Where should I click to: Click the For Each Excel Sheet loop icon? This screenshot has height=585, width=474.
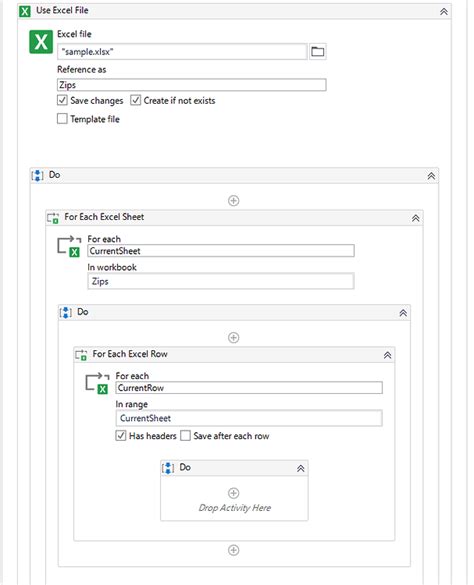pos(69,247)
